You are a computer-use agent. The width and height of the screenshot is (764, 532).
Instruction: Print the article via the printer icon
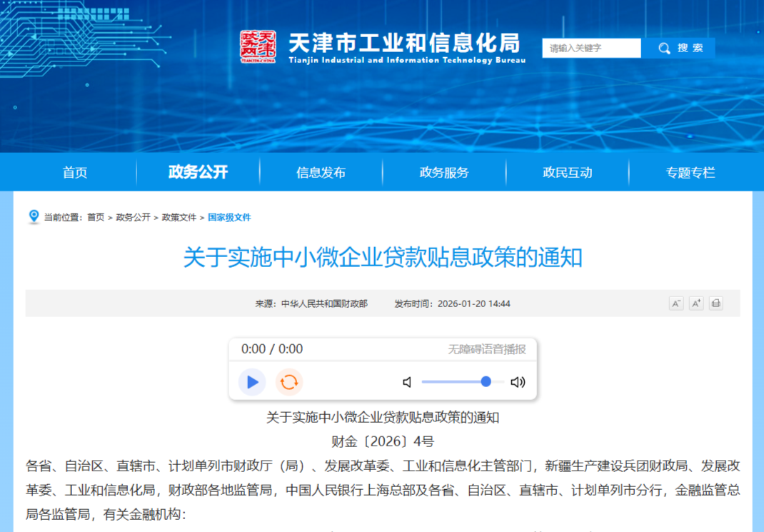point(716,303)
